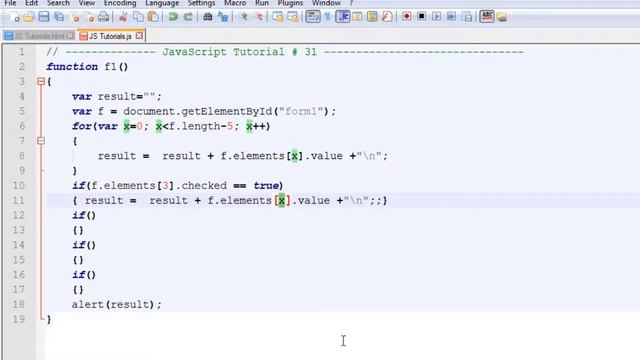Image resolution: width=640 pixels, height=360 pixels.
Task: Save the current file using the Save icon
Action: (x=44, y=17)
